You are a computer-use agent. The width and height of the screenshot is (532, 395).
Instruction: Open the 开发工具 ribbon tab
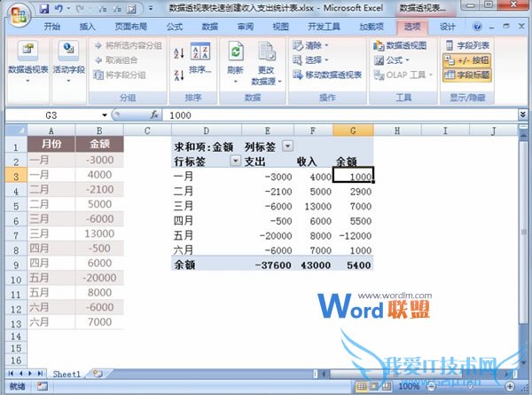tap(324, 27)
